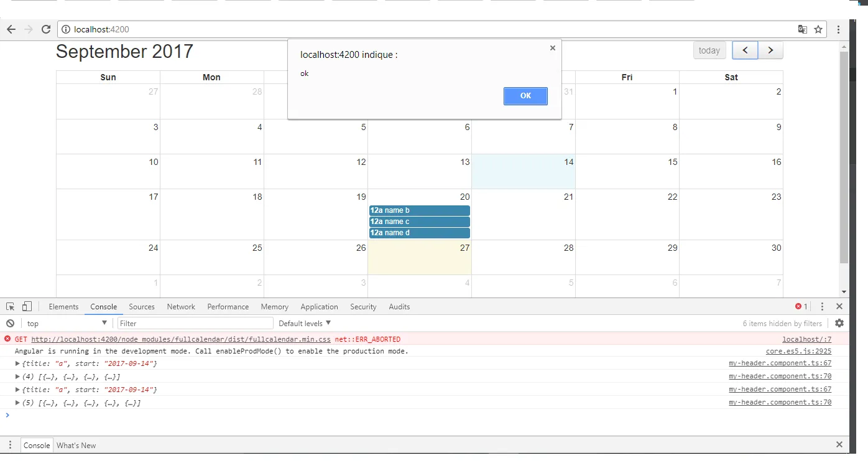The height and width of the screenshot is (473, 868).
Task: Click the console Filter input field
Action: pos(195,323)
